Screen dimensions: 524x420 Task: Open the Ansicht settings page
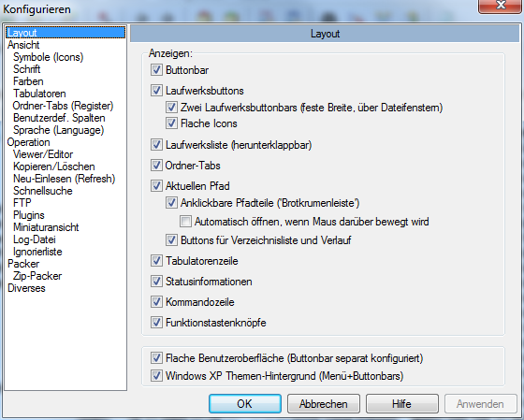pos(23,45)
